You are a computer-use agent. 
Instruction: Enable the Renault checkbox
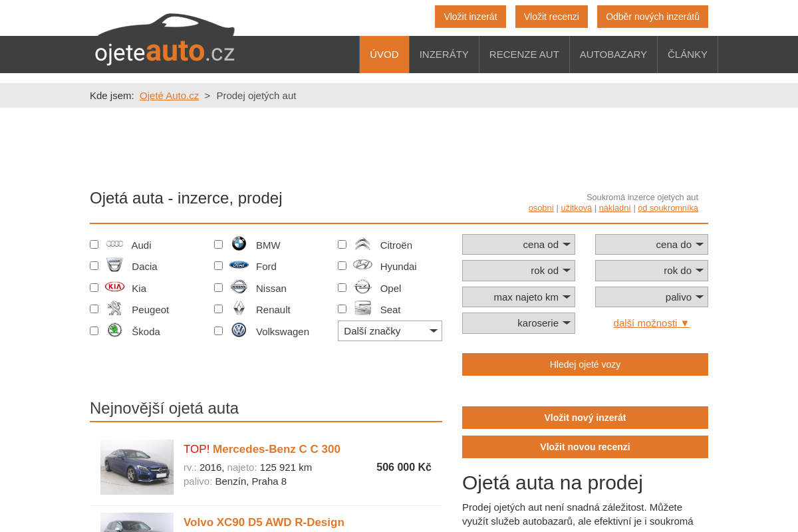(x=218, y=309)
